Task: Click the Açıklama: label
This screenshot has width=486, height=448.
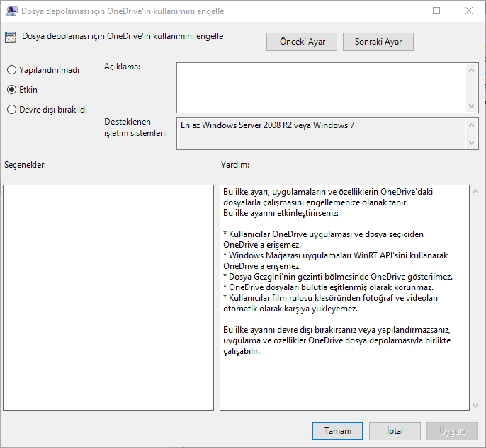Action: click(x=122, y=67)
